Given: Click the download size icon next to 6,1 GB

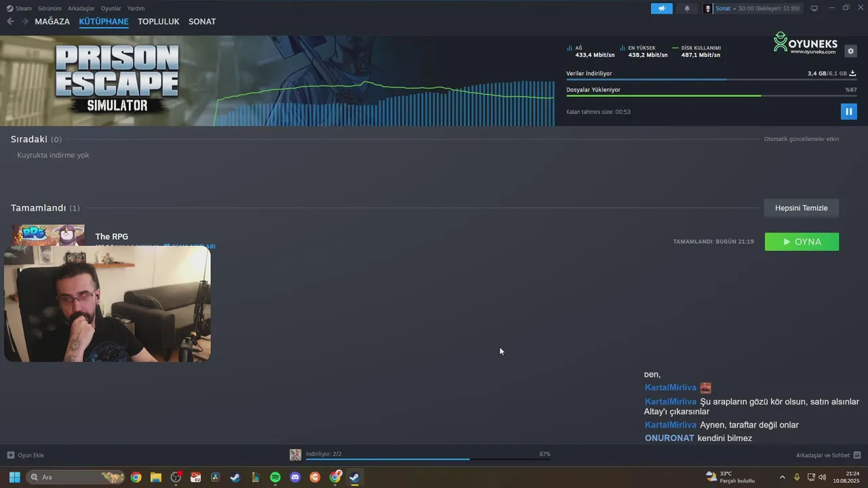Looking at the screenshot, I should pyautogui.click(x=852, y=73).
